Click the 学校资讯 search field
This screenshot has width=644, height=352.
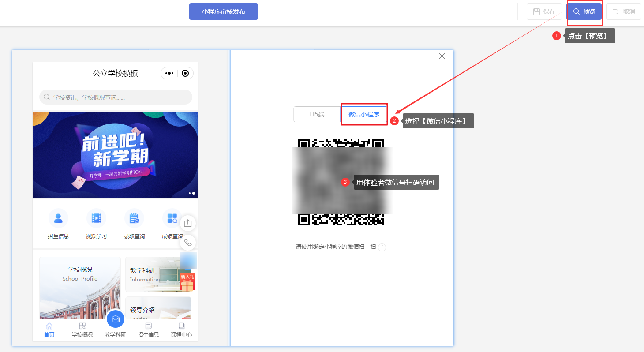click(x=116, y=97)
